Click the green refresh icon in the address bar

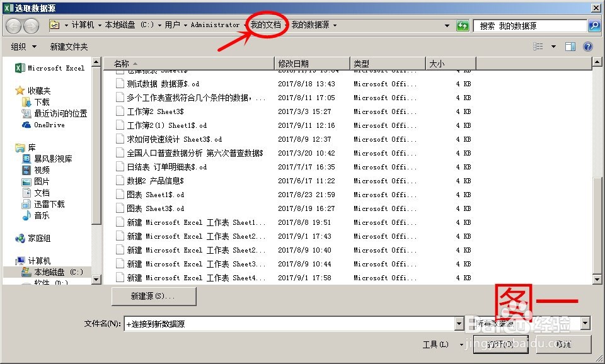click(x=463, y=25)
